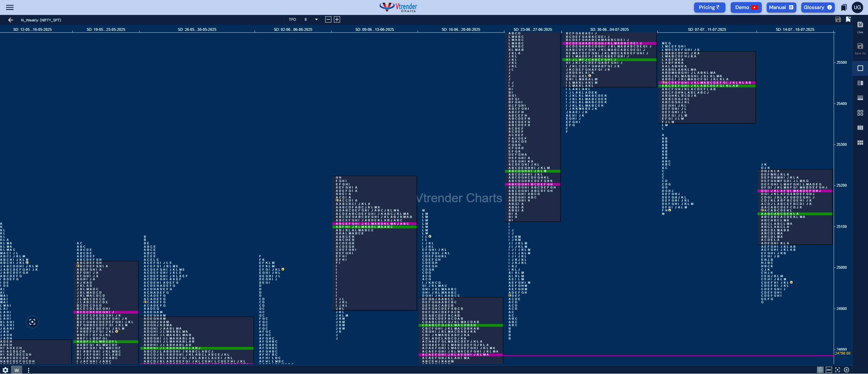Select the three-column layout icon
Viewport: 868px width, 374px height.
(x=860, y=128)
